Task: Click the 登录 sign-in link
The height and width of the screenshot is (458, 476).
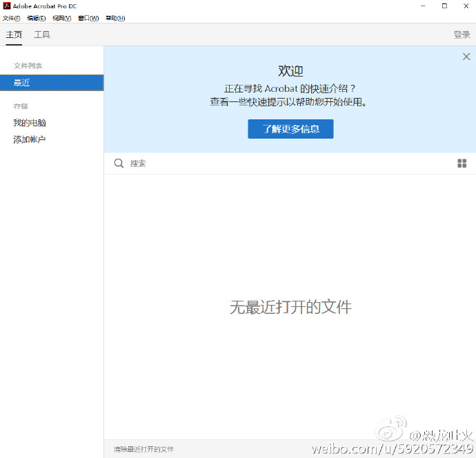Action: [462, 34]
